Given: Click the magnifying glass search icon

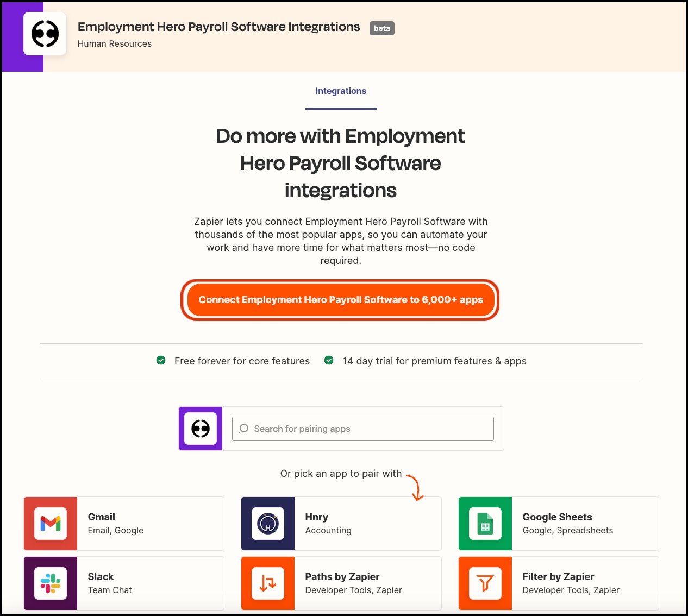Looking at the screenshot, I should point(243,429).
